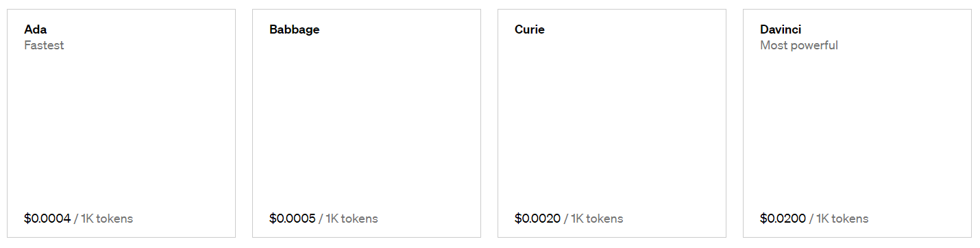Viewport: 980px width, 248px height.
Task: Select the $0.0005 price in Babbage card
Action: pyautogui.click(x=293, y=219)
